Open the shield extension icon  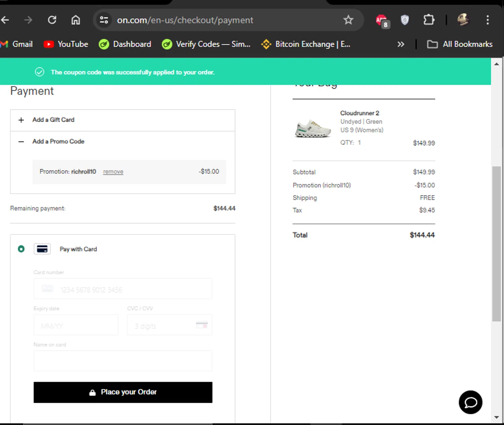pyautogui.click(x=405, y=20)
